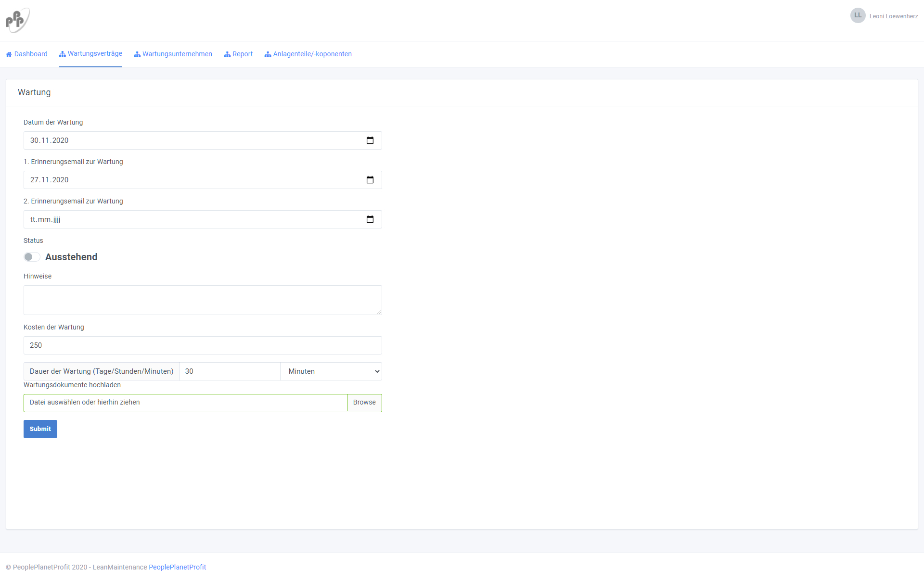Click the Dashboard home icon
This screenshot has height=582, width=924.
[x=9, y=54]
